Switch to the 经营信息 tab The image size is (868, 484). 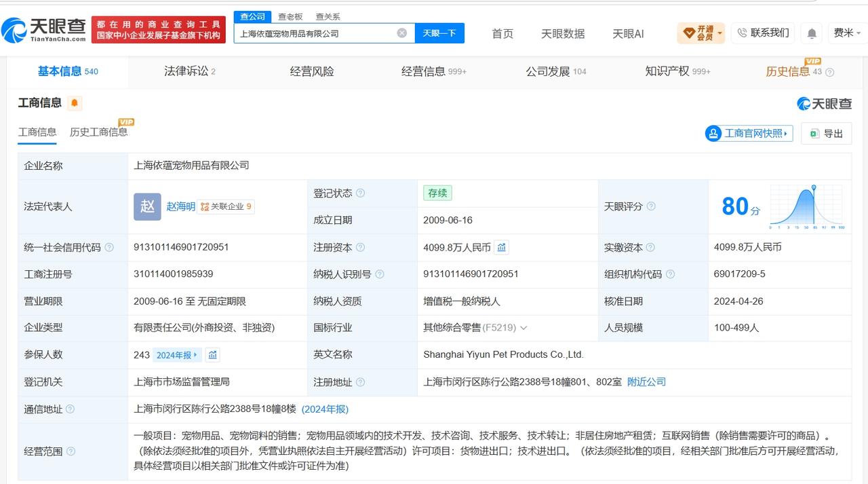click(x=434, y=71)
